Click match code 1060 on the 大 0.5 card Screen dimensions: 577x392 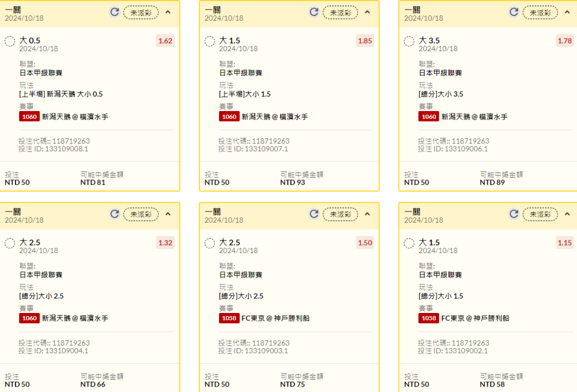click(x=29, y=116)
